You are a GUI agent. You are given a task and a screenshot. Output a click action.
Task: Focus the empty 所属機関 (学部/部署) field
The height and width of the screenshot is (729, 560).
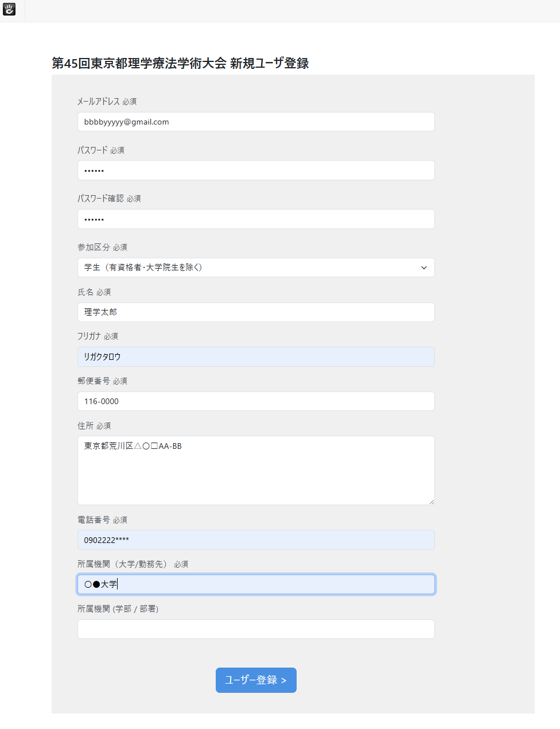click(256, 629)
